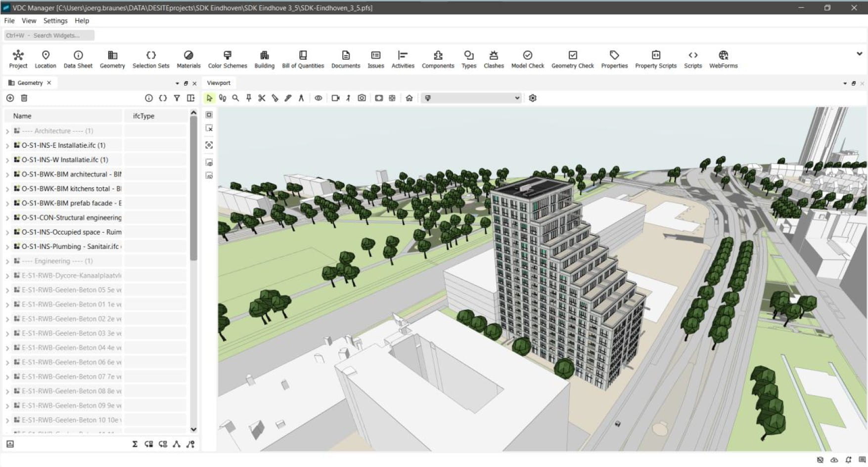Viewport: 868px width, 467px height.
Task: Select the O-S1-INS-Plumbing - Sanitair.ifc item
Action: [x=70, y=247]
